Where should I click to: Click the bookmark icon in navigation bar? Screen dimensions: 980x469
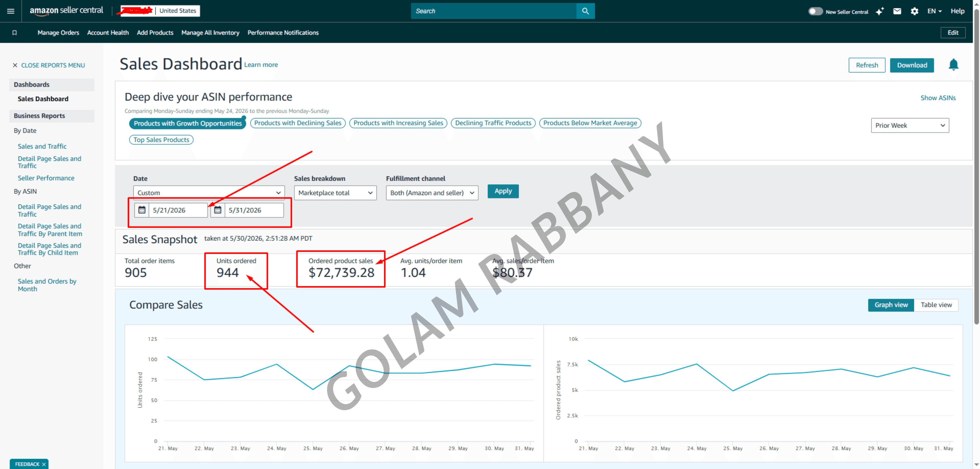point(15,33)
